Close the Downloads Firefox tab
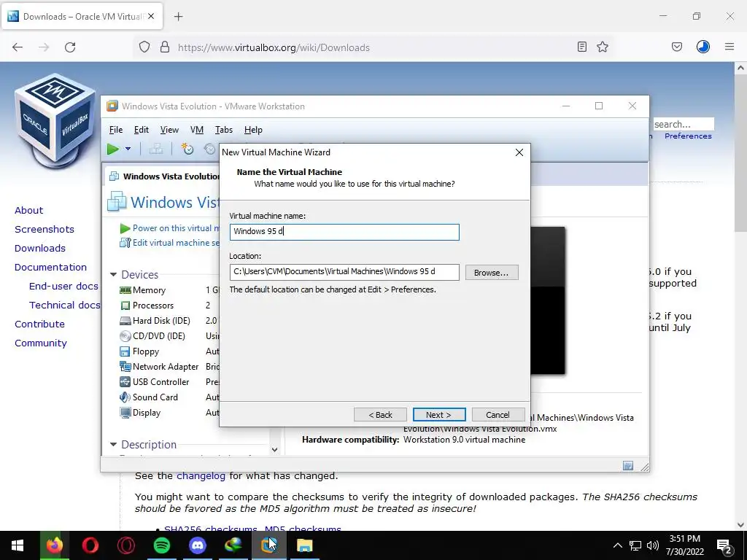Image resolution: width=747 pixels, height=560 pixels. tap(151, 16)
